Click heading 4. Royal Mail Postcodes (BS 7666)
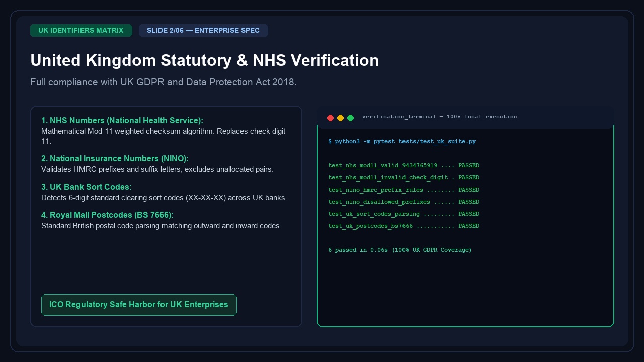The width and height of the screenshot is (644, 362). [107, 215]
